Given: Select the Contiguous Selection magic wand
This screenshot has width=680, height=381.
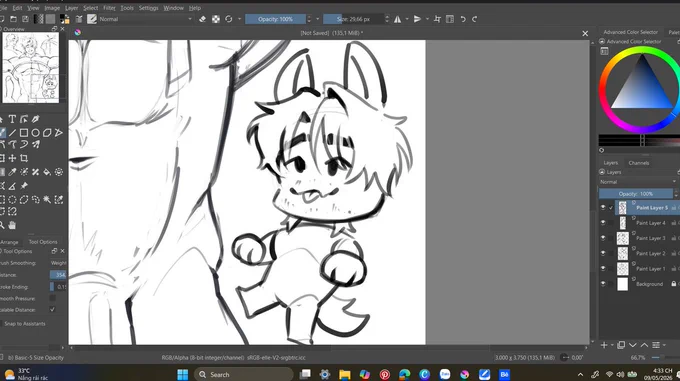Looking at the screenshot, I should coord(47,199).
